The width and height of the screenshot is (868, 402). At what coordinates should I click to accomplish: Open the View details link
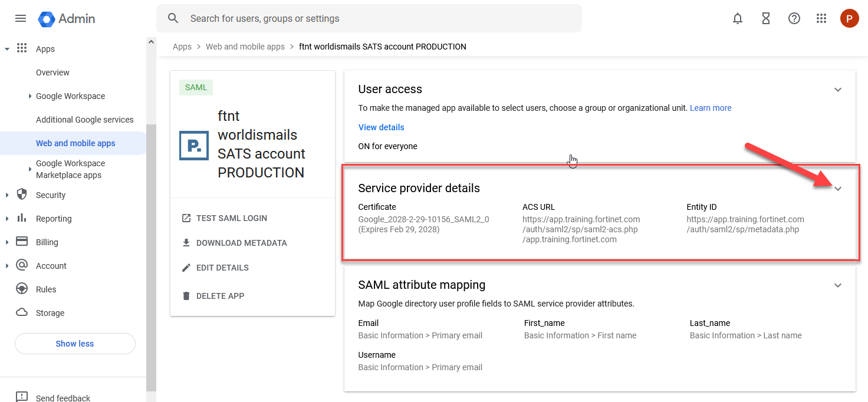pyautogui.click(x=382, y=127)
